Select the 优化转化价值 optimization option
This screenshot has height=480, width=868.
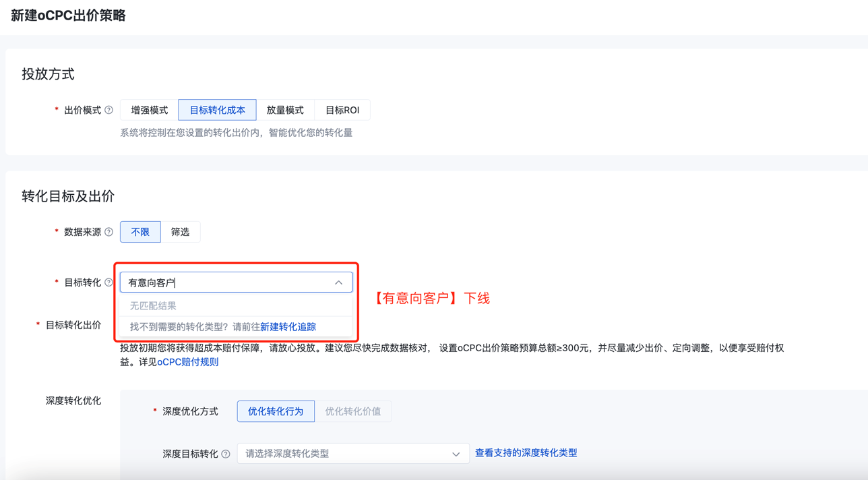(352, 411)
